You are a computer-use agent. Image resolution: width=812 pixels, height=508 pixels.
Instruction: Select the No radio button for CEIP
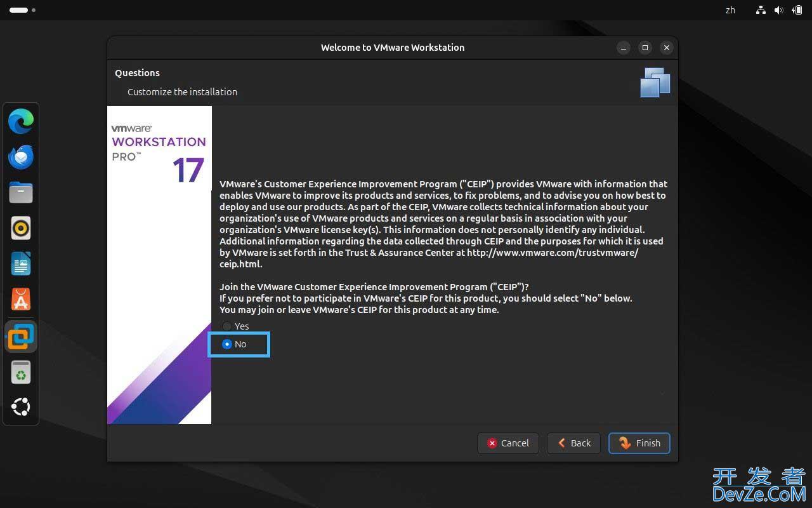pos(227,344)
